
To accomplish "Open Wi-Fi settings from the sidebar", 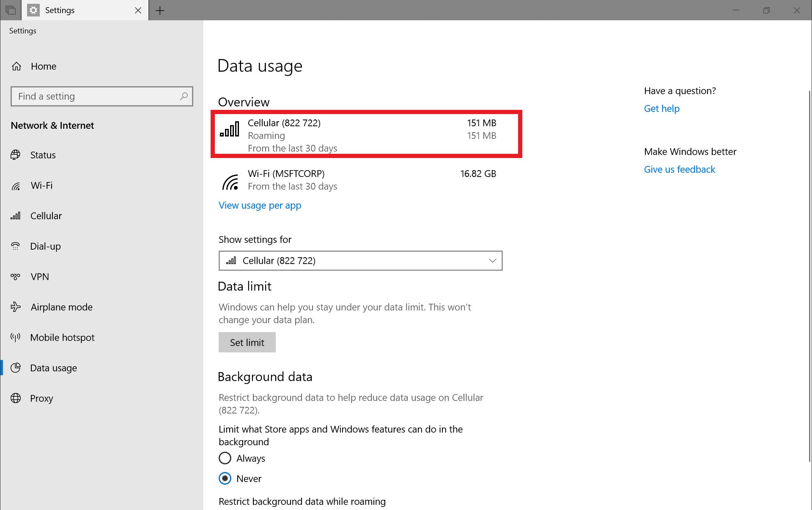I will coord(16,185).
